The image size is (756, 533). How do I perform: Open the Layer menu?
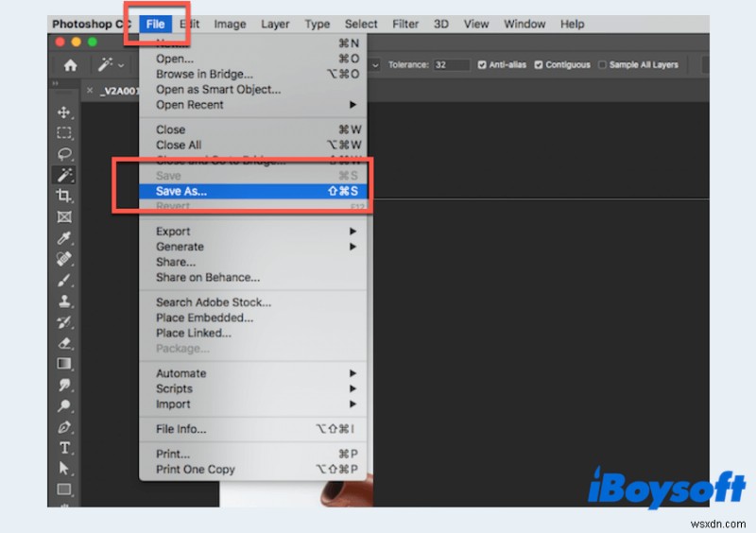pyautogui.click(x=275, y=25)
